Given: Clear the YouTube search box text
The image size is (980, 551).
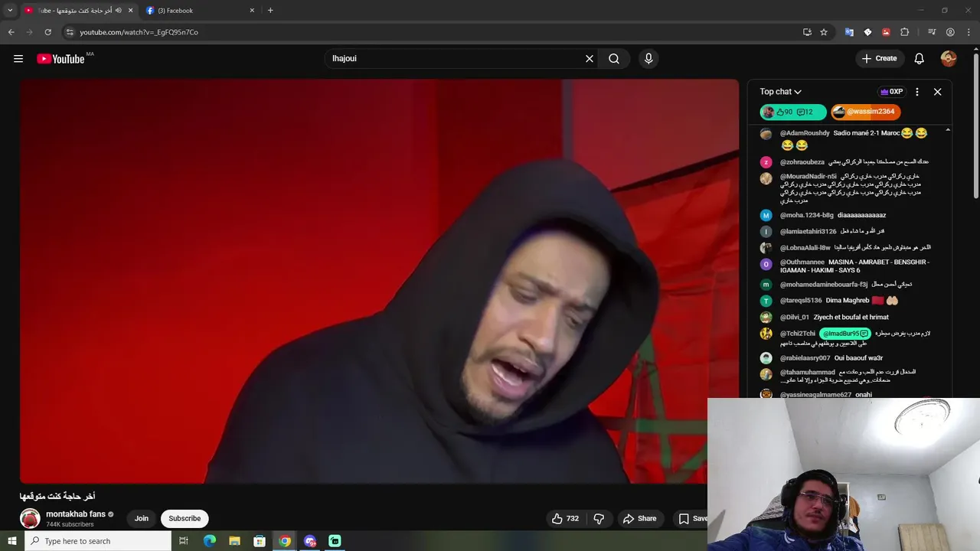Looking at the screenshot, I should [590, 58].
